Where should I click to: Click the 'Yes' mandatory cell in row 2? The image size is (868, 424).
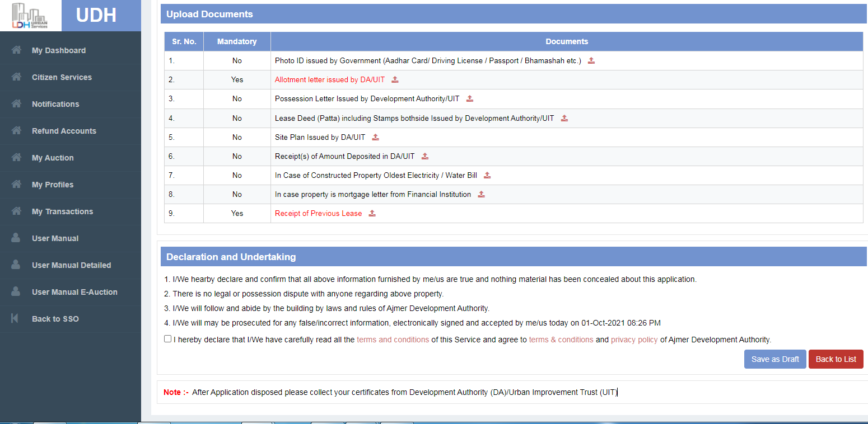click(237, 79)
